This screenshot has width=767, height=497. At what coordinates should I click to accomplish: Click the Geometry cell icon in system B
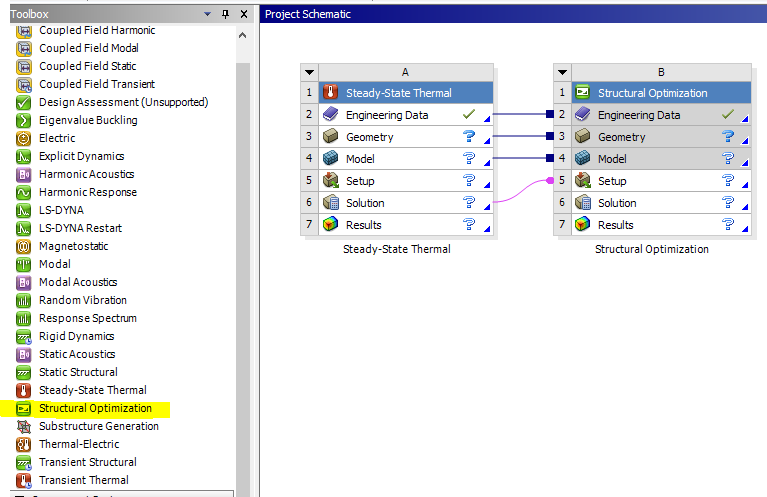583,137
